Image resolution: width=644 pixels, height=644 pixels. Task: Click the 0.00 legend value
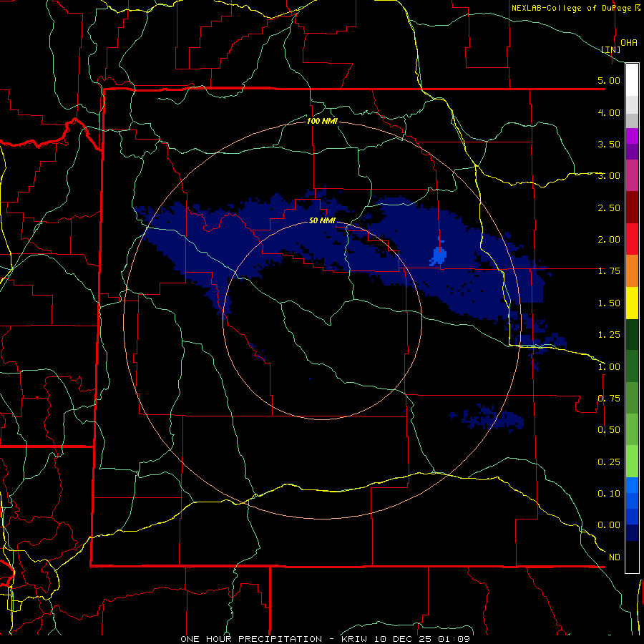click(x=609, y=525)
